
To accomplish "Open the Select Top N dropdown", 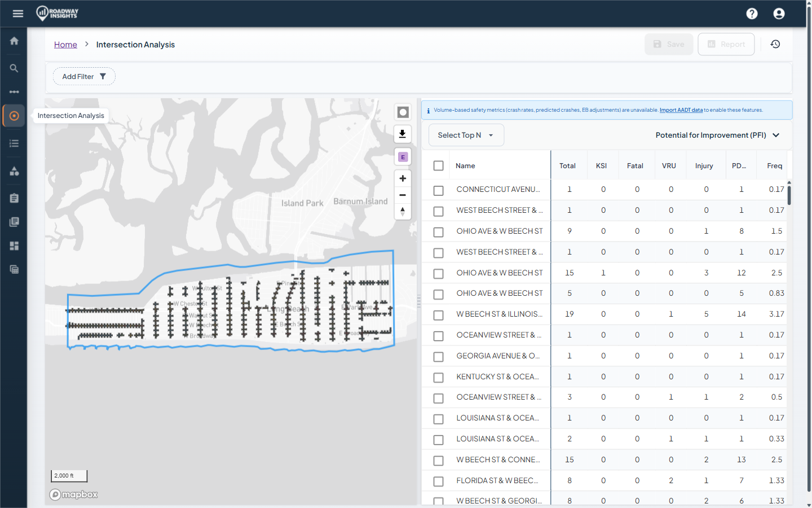I will pyautogui.click(x=466, y=135).
